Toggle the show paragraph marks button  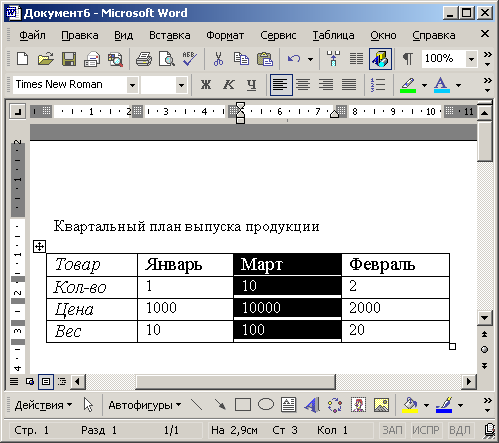pyautogui.click(x=407, y=59)
